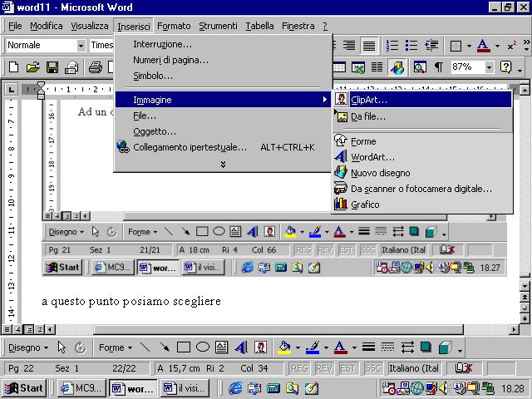The width and height of the screenshot is (532, 399).
Task: Insert ClipArt from the bottom Drawing toolbar
Action: 260,347
